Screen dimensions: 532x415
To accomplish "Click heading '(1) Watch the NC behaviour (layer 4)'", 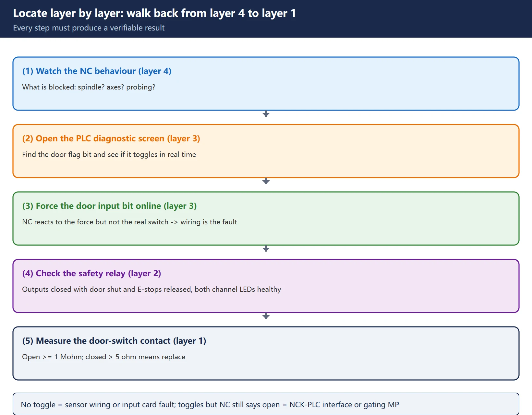I will tap(97, 71).
